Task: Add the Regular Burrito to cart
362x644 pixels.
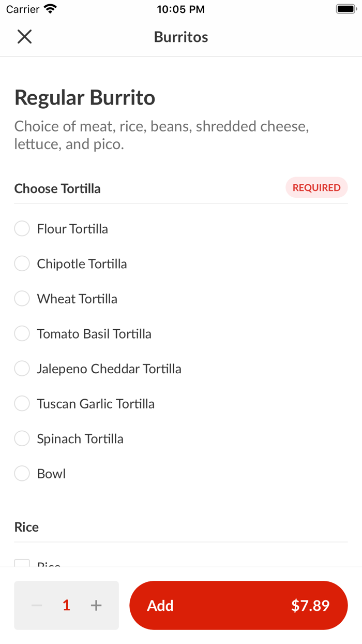Action: coord(238,605)
